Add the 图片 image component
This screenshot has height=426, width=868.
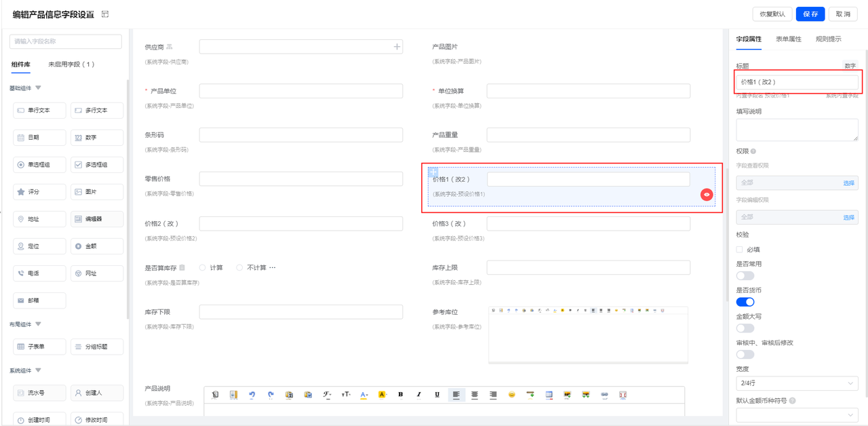click(97, 192)
